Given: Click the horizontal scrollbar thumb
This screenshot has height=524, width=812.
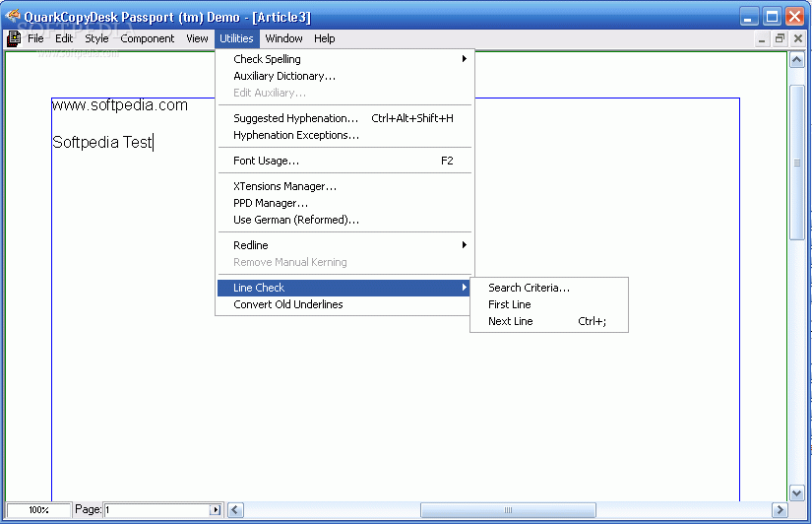Looking at the screenshot, I should coord(508,510).
